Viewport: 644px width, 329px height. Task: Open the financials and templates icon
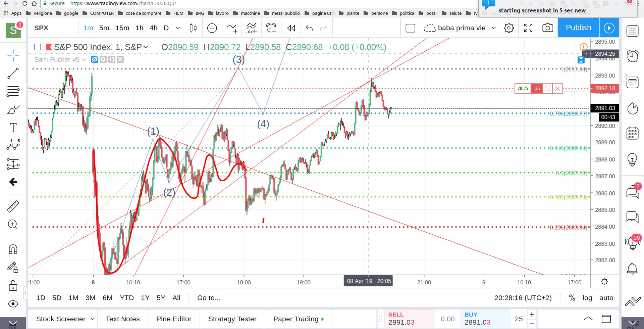click(x=252, y=28)
